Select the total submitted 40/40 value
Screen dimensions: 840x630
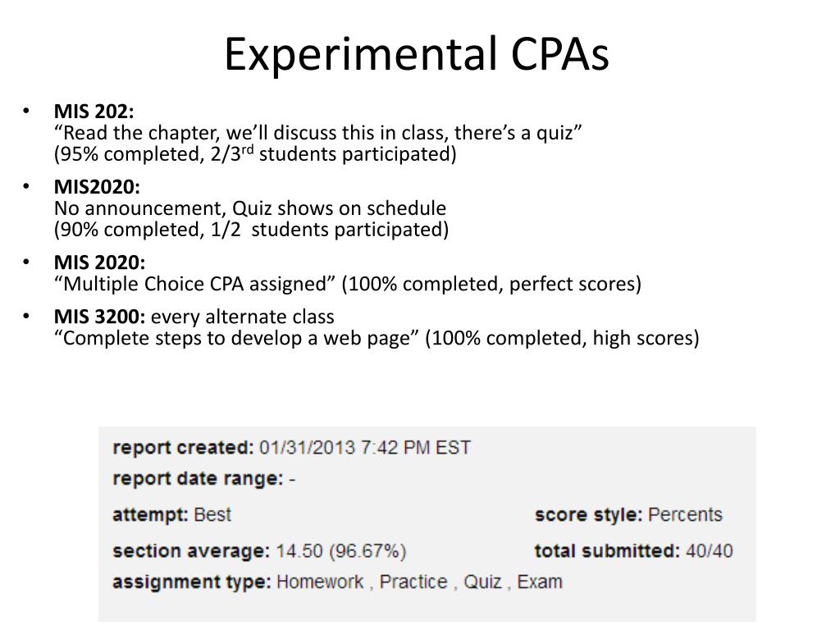pos(710,551)
